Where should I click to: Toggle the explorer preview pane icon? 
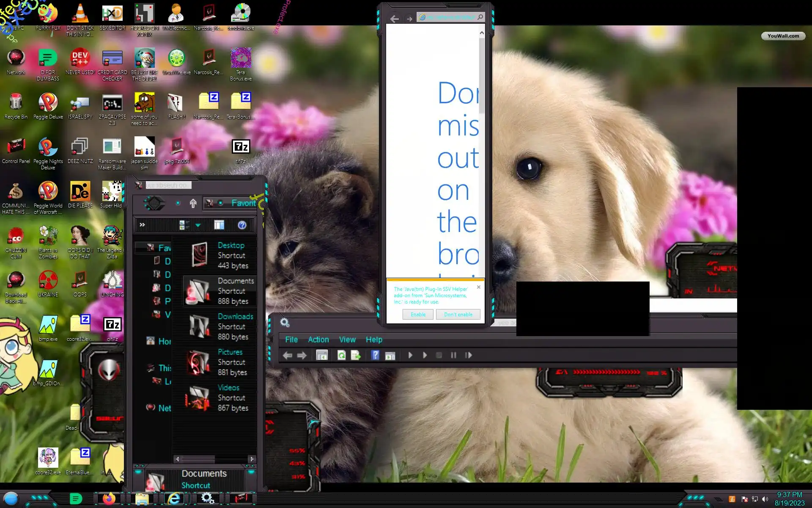tap(219, 225)
